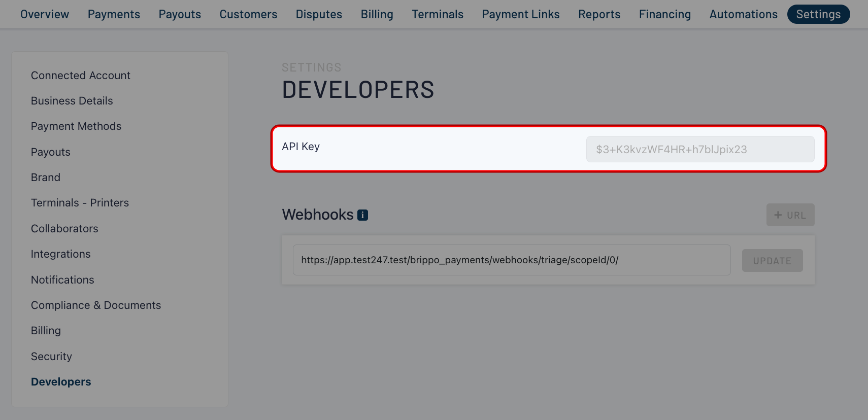This screenshot has height=420, width=868.
Task: Open Payment Links in top navigation
Action: tap(520, 14)
